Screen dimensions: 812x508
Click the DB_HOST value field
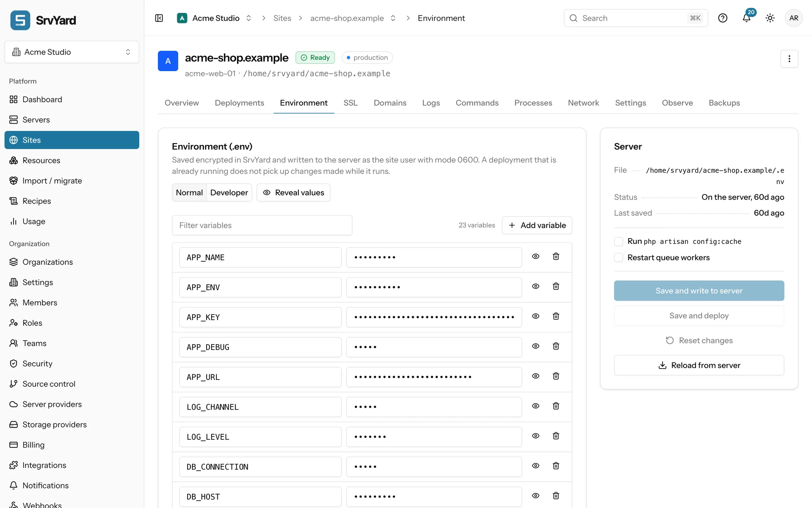(434, 497)
